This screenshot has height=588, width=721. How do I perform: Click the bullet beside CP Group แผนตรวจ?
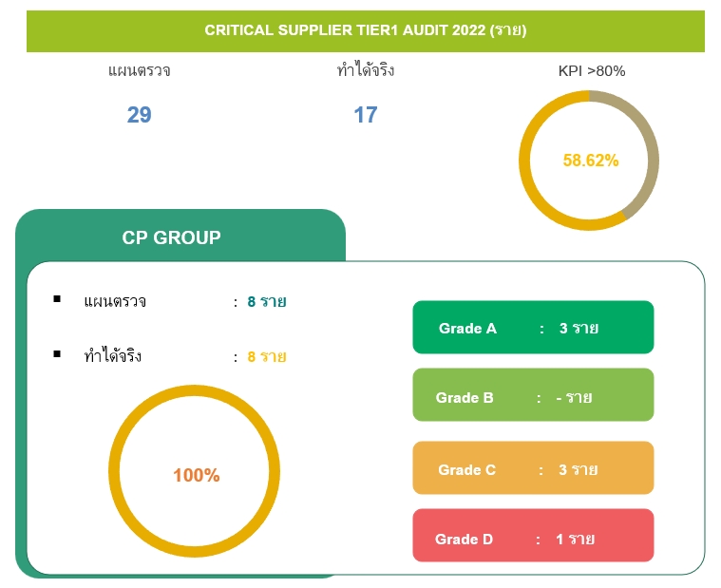point(57,299)
